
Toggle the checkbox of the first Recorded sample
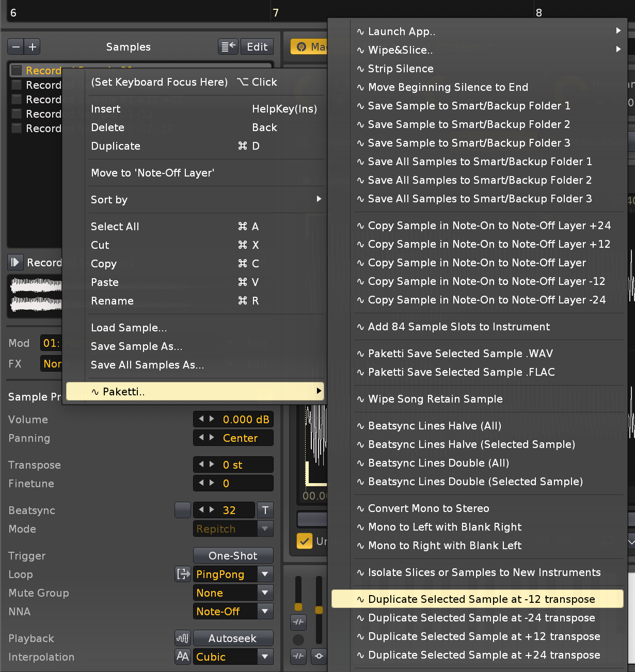[x=17, y=70]
